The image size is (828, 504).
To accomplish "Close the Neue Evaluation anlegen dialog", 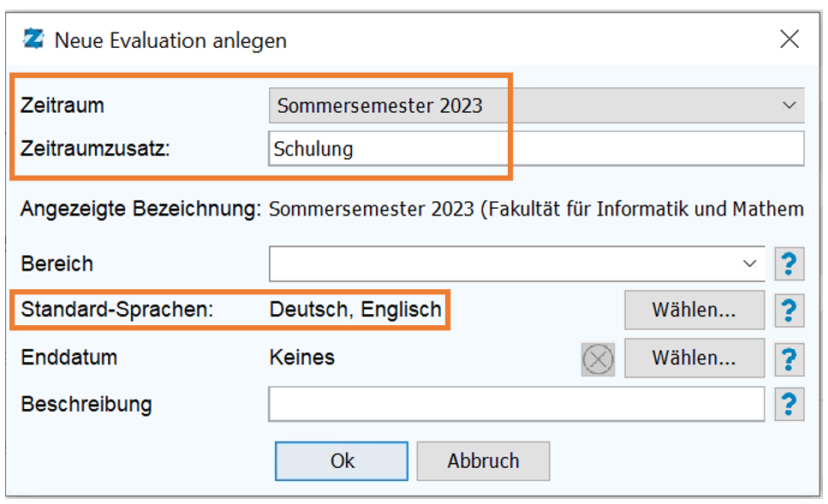I will tap(789, 39).
